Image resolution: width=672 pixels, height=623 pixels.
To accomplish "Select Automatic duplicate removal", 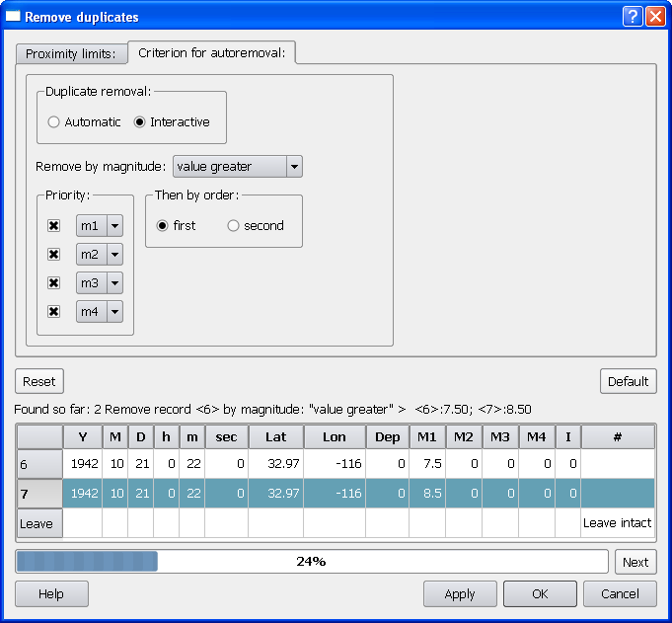I will [84, 122].
